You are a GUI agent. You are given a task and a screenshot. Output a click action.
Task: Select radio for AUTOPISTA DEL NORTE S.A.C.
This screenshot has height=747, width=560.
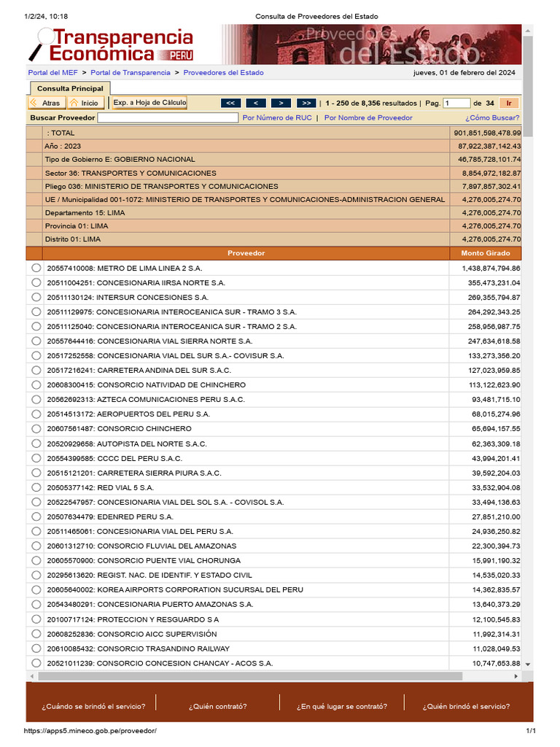pos(36,444)
